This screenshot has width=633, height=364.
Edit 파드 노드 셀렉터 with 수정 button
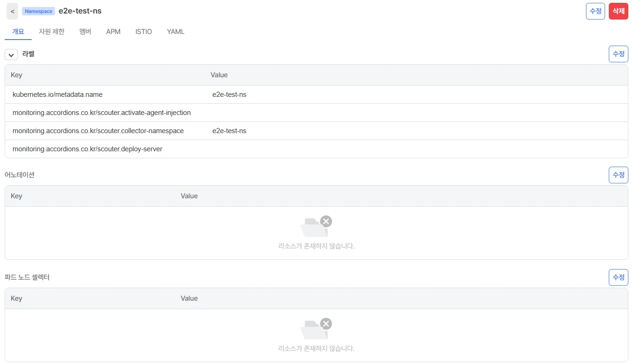pos(619,277)
